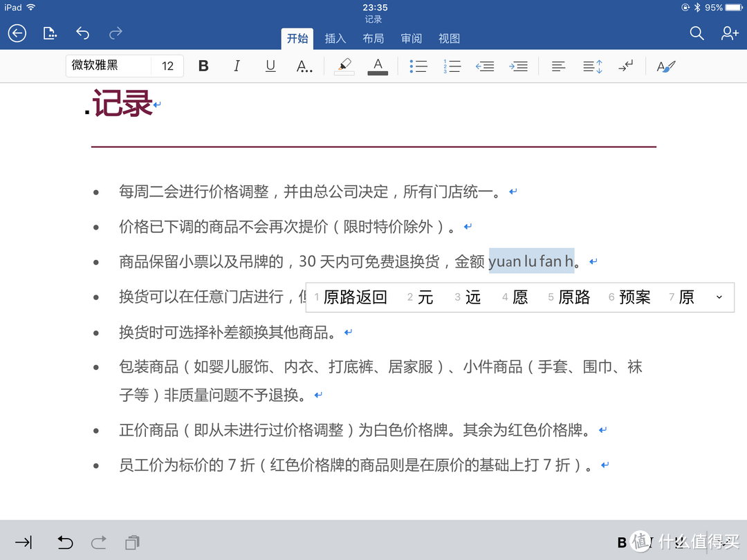Image resolution: width=747 pixels, height=560 pixels.
Task: Switch to 插入 tab
Action: click(x=335, y=39)
